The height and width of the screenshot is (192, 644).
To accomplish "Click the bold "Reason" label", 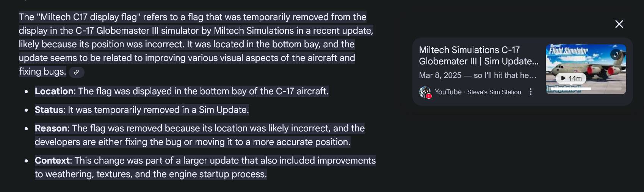I will click(x=51, y=128).
